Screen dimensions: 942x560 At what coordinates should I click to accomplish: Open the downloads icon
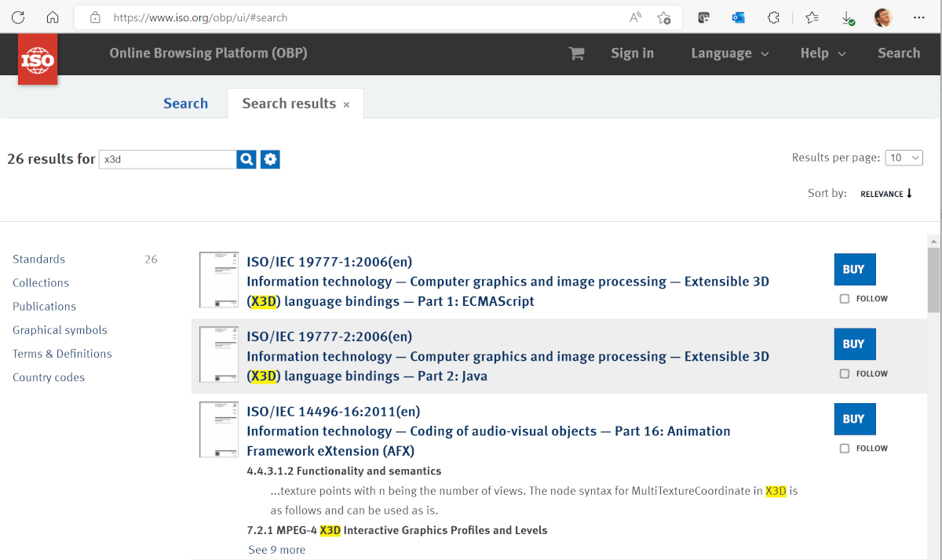pyautogui.click(x=848, y=17)
